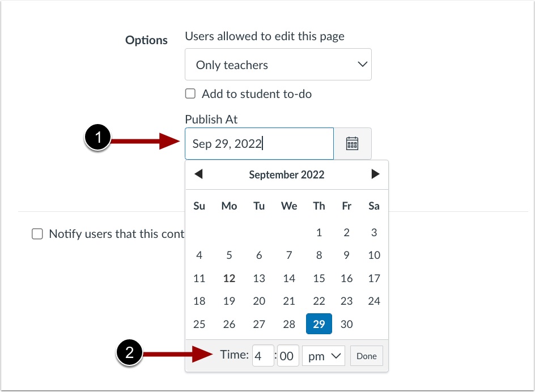
Task: Choose September 1 on the calendar
Action: click(319, 233)
